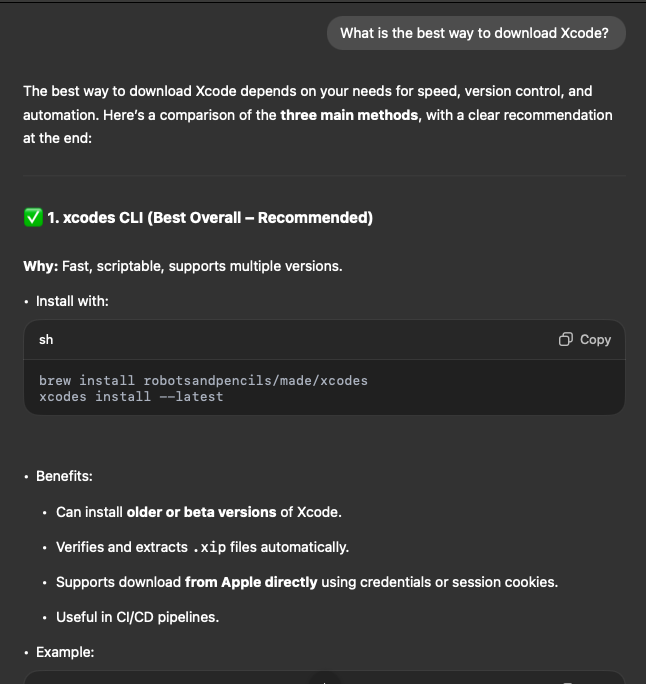Click the scroll-to-bottom arrow button at bottom center
Viewport: 646px width, 684px height.
[324, 679]
